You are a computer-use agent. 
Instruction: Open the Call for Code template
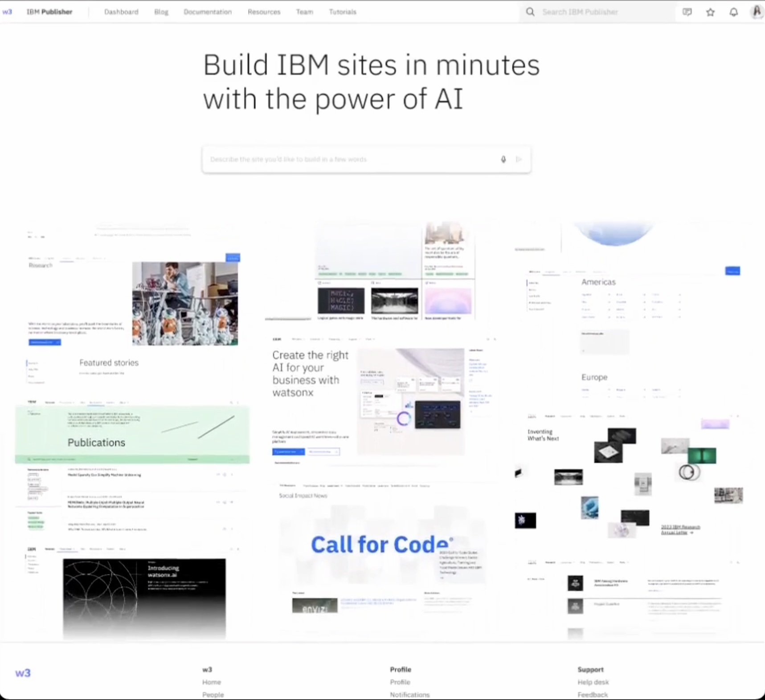(383, 549)
